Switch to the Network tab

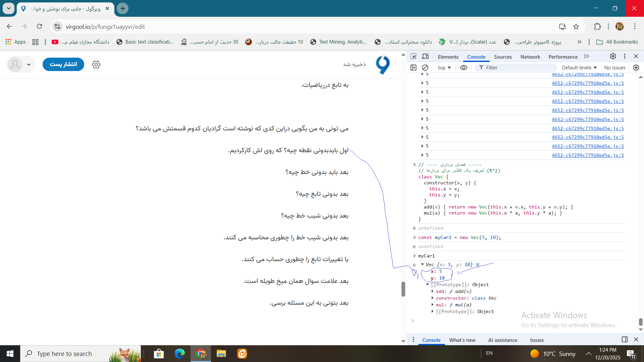(x=530, y=57)
